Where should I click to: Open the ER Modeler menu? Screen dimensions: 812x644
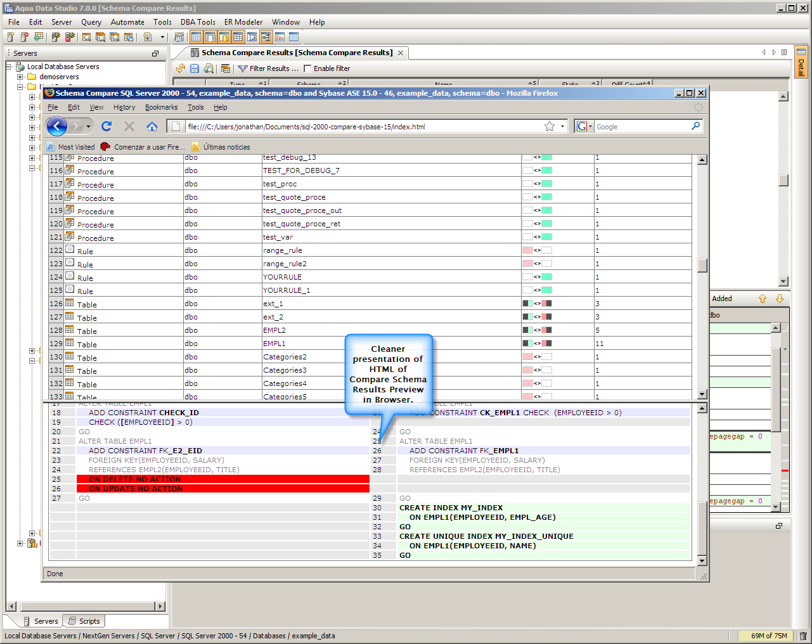pos(243,22)
